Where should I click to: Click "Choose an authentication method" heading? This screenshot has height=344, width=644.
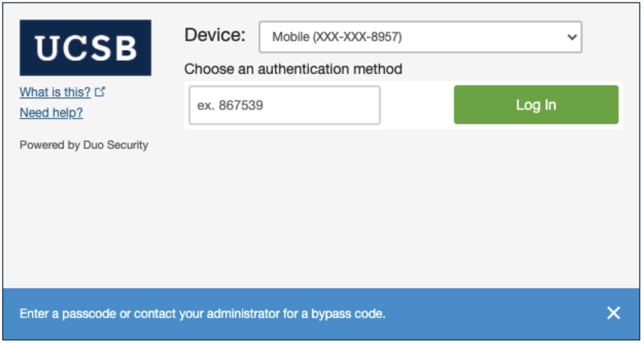tap(293, 69)
